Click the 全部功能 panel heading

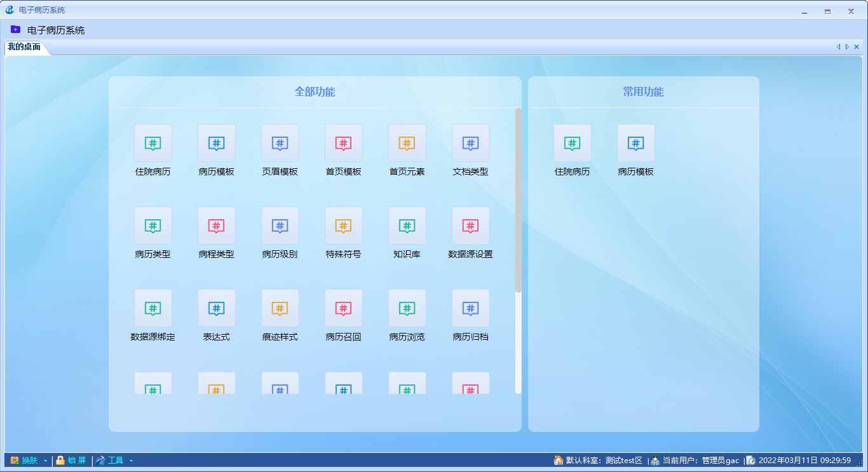tap(315, 91)
